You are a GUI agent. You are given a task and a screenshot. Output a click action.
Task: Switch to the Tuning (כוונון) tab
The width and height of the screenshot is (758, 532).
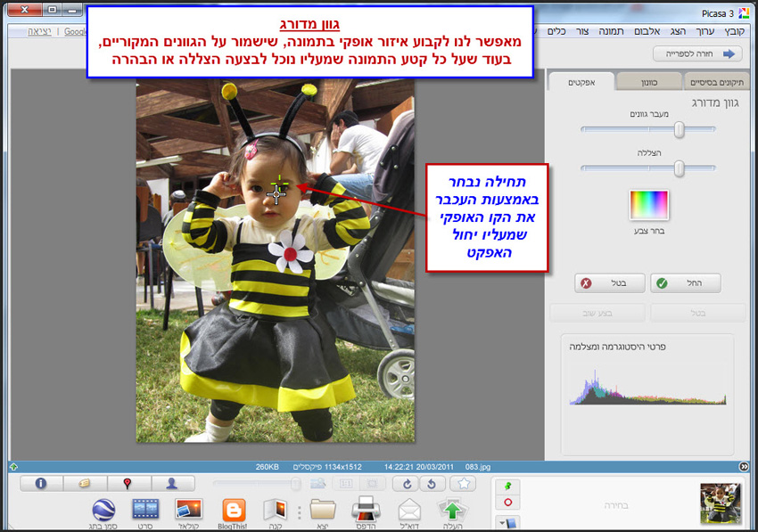[649, 82]
